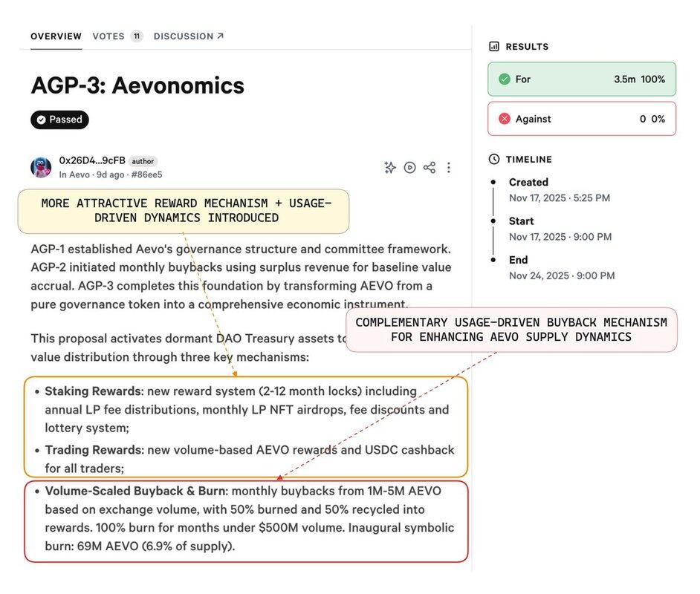Click the Results bar chart icon
700x594 pixels.
494,47
